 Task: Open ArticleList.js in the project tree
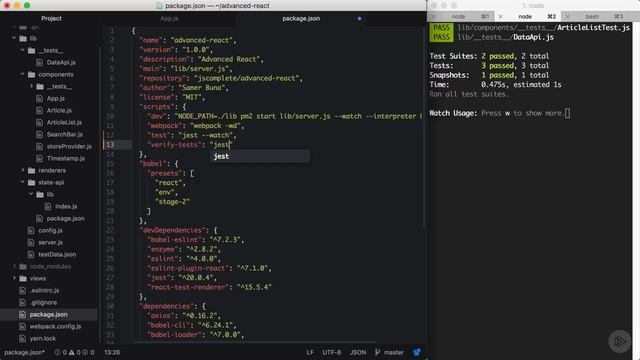(64, 122)
